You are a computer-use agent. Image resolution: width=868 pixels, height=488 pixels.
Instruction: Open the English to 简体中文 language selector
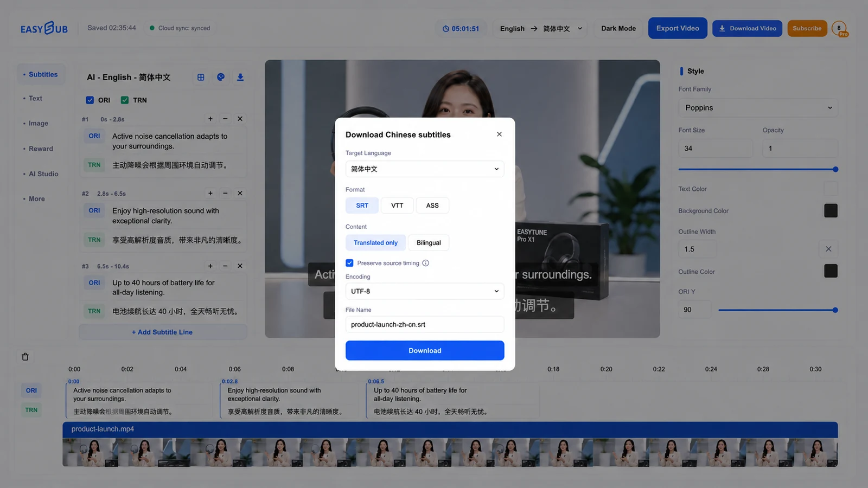[541, 28]
